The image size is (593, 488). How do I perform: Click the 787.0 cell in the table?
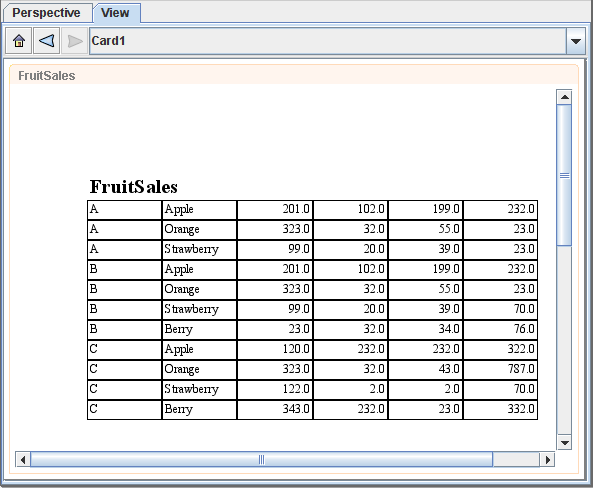(x=500, y=370)
